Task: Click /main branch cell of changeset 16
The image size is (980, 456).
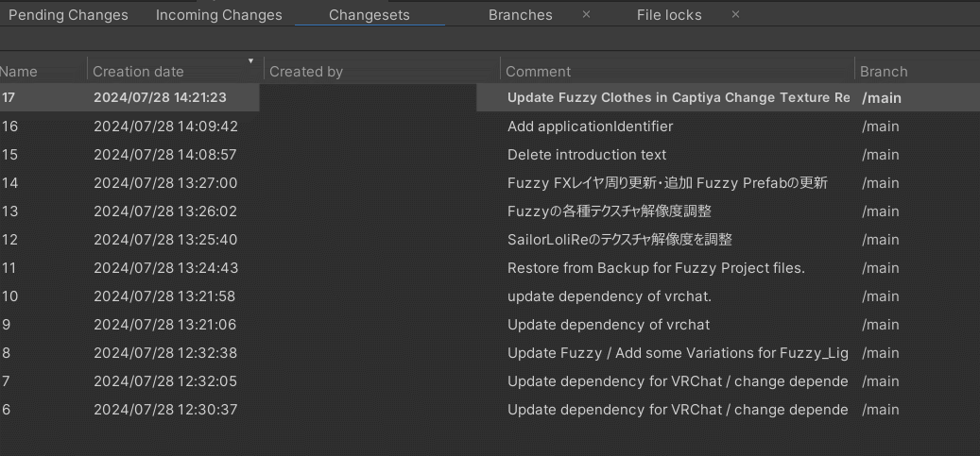Action: point(880,127)
